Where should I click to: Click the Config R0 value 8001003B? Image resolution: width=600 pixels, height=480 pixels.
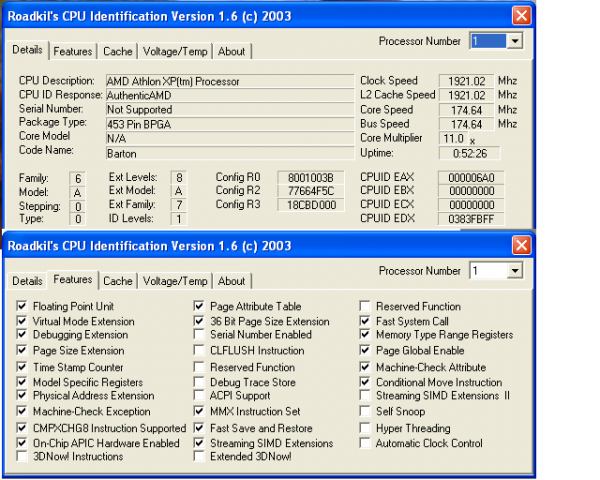[x=311, y=178]
